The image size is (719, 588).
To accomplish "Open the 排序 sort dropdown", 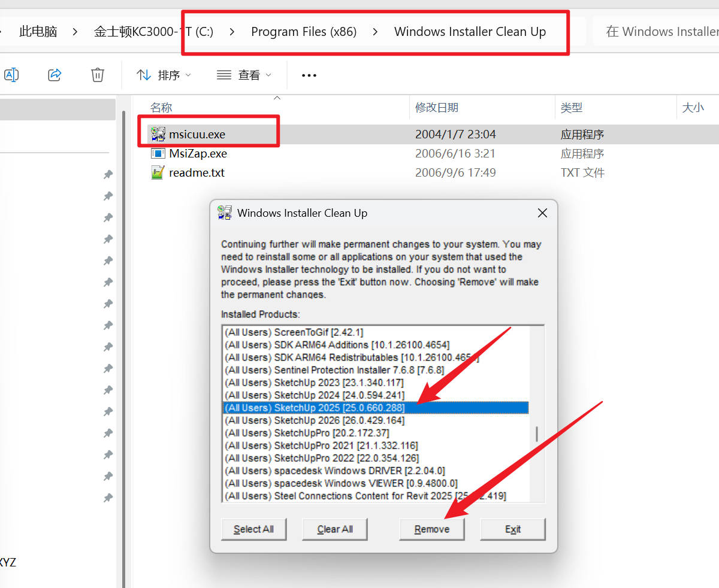I will [164, 75].
